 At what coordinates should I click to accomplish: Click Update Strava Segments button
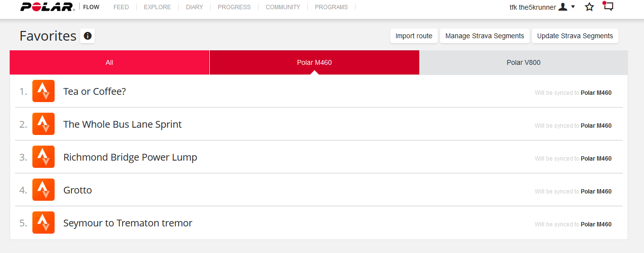click(575, 36)
